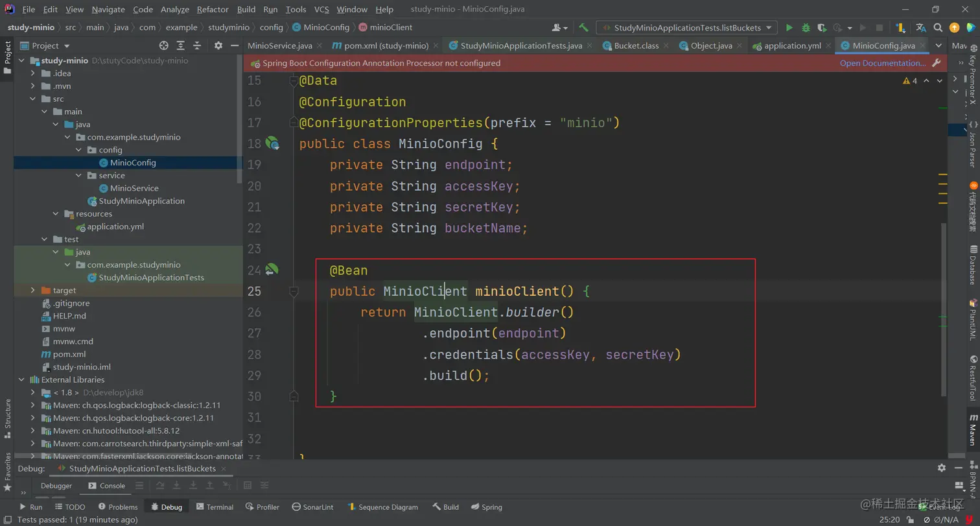Image resolution: width=980 pixels, height=526 pixels.
Task: Expand the target folder
Action: pos(33,291)
